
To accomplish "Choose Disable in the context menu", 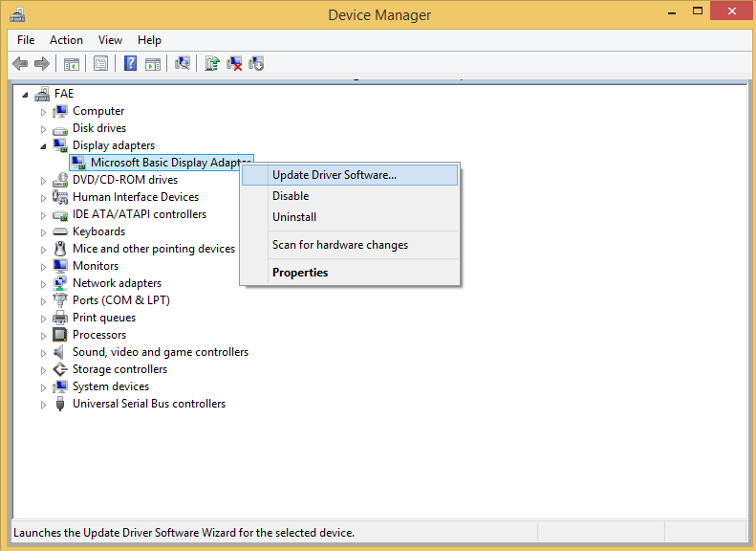I will (350, 196).
